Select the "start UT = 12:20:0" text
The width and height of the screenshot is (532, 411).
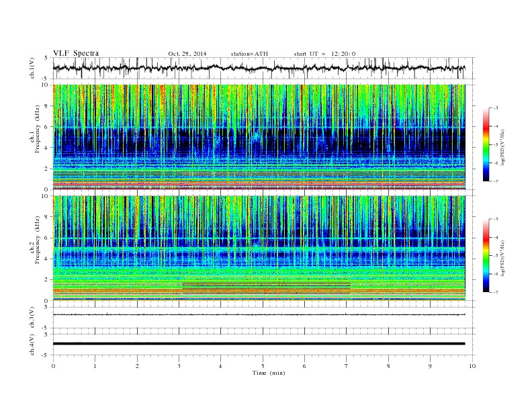pyautogui.click(x=324, y=54)
